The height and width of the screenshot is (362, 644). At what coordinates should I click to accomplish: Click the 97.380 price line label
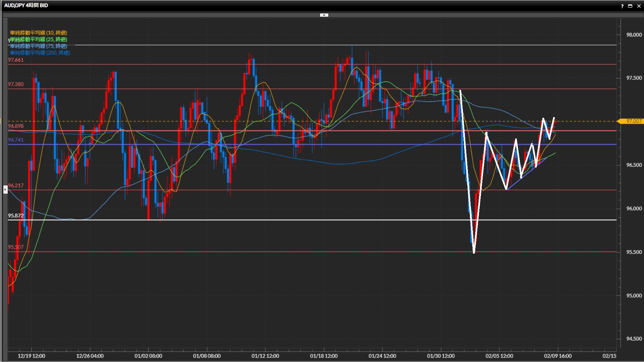16,84
